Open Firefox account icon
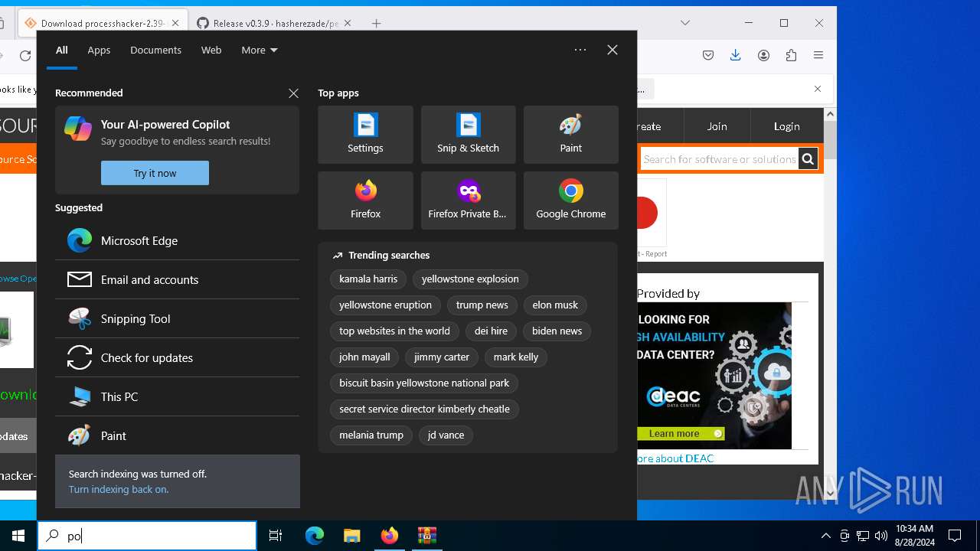Screen dimensions: 980x551 tap(763, 55)
